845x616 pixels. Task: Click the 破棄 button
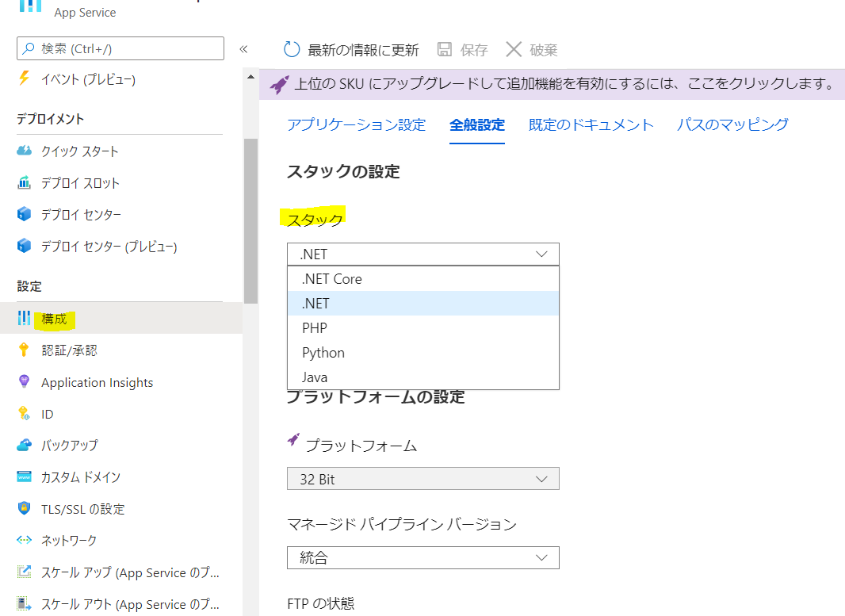pyautogui.click(x=531, y=50)
